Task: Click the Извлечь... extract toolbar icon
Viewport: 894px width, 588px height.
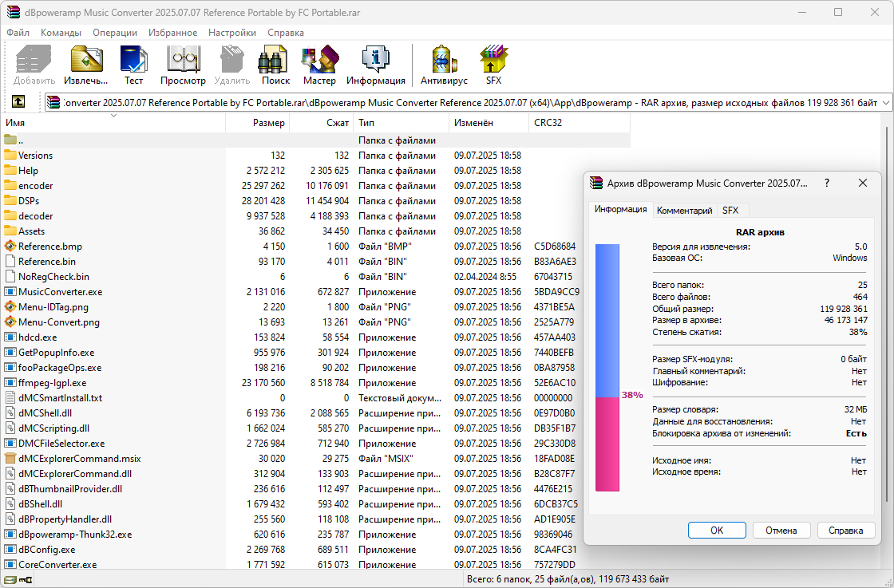Action: [x=86, y=59]
